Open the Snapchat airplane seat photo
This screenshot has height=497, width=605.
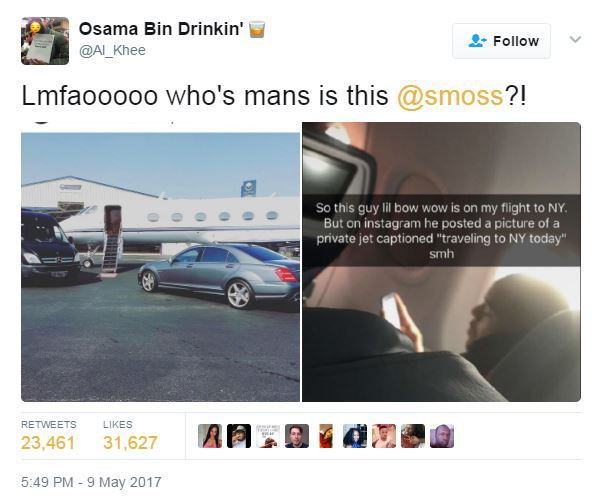click(x=441, y=262)
